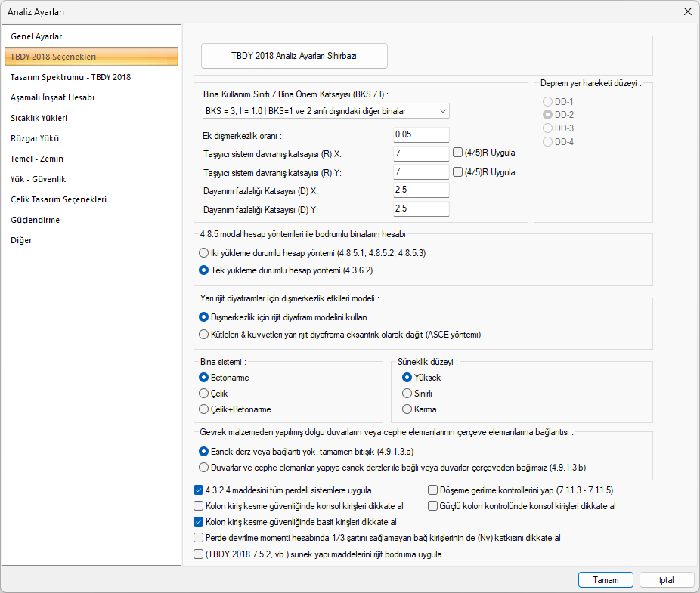The image size is (700, 593).
Task: Confirm settings with the Tamam button
Action: point(605,580)
